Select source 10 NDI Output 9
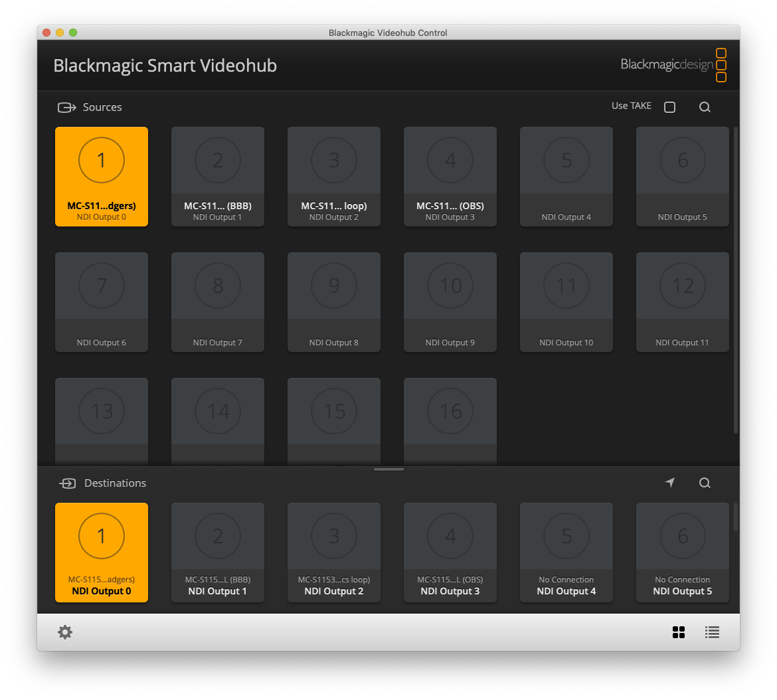This screenshot has height=700, width=777. point(450,302)
